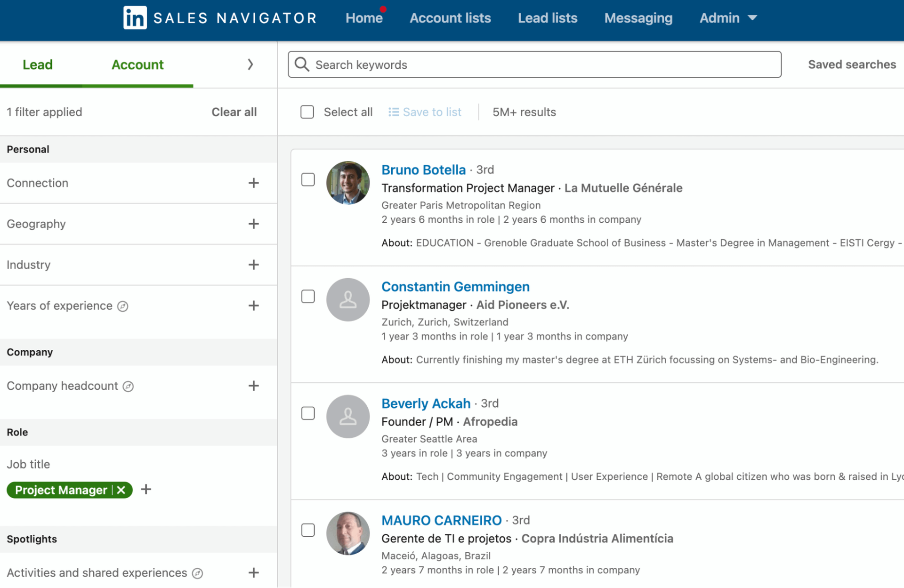The height and width of the screenshot is (588, 904).
Task: Expand the Geography filter
Action: coord(253,224)
